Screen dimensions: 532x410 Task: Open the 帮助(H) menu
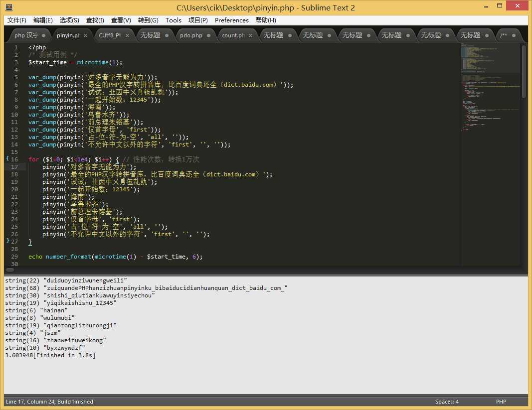(x=266, y=20)
